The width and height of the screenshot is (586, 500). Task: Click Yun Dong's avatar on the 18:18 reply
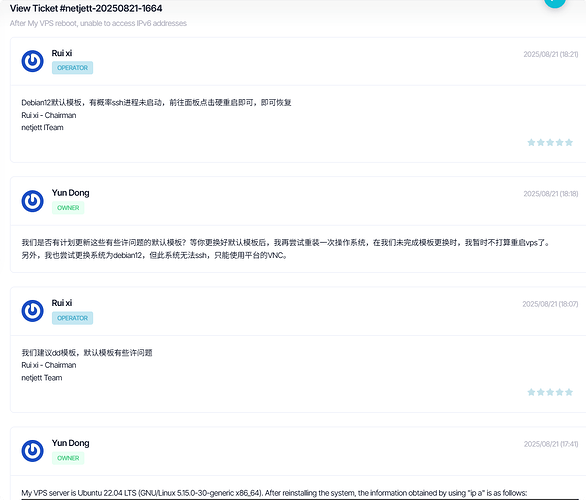[33, 201]
